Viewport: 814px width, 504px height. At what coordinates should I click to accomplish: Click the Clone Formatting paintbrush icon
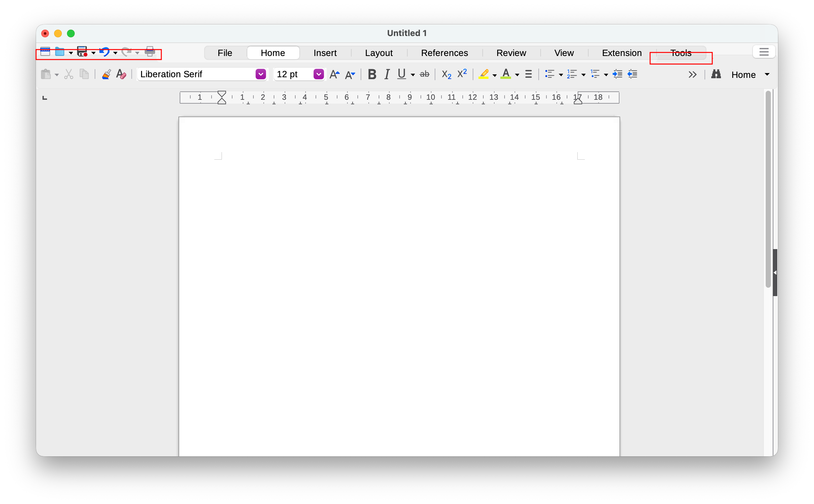coord(106,74)
